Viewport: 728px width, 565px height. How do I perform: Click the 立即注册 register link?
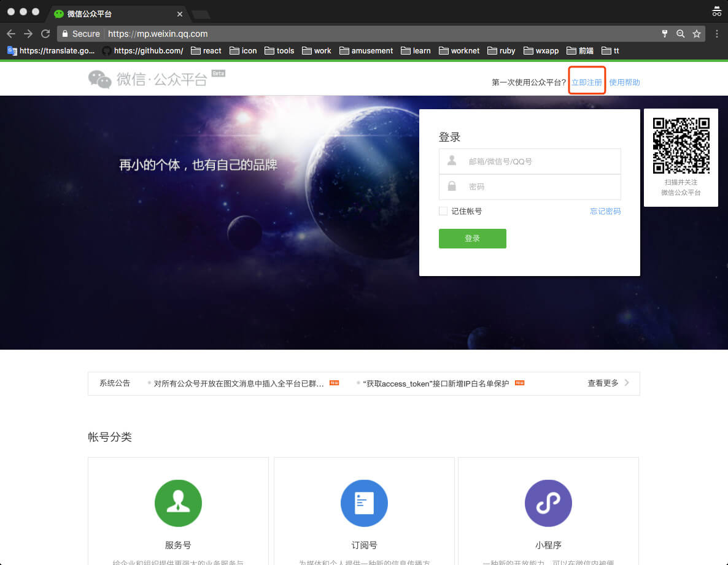pyautogui.click(x=587, y=82)
